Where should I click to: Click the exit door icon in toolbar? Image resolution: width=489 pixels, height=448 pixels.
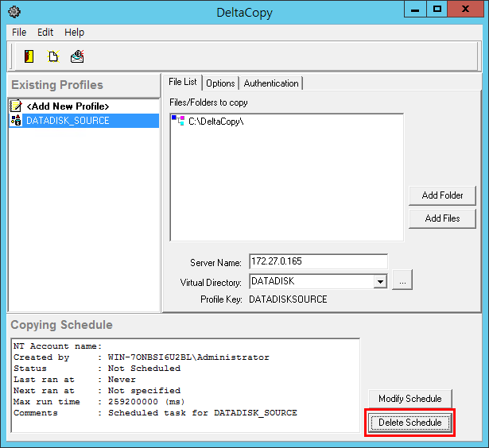tap(29, 56)
